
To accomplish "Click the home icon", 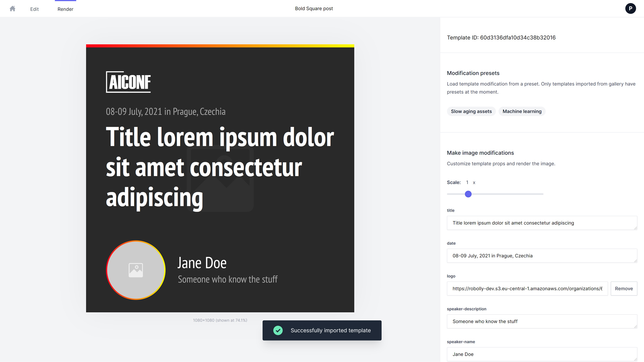I will (13, 9).
